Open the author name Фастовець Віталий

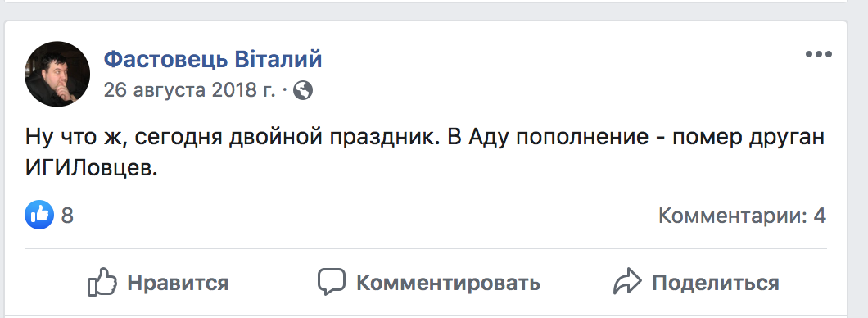pos(213,59)
